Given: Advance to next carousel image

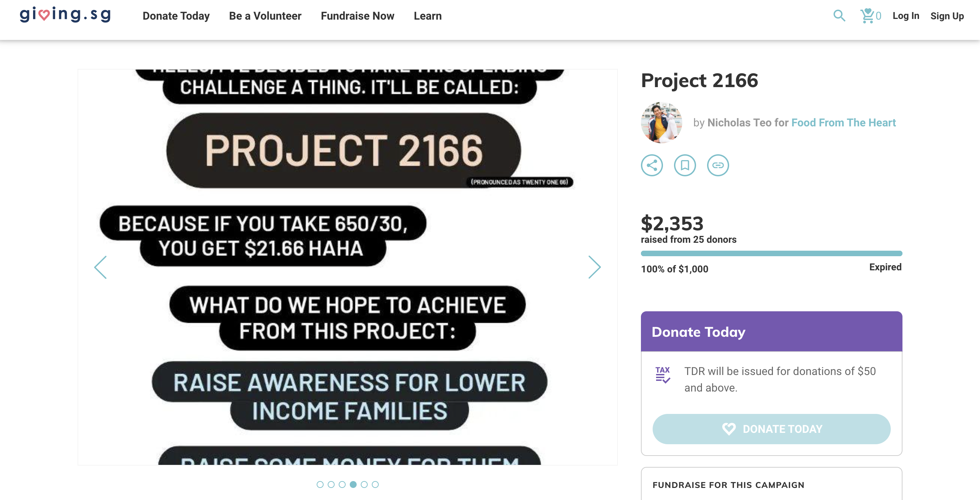Looking at the screenshot, I should (x=594, y=267).
